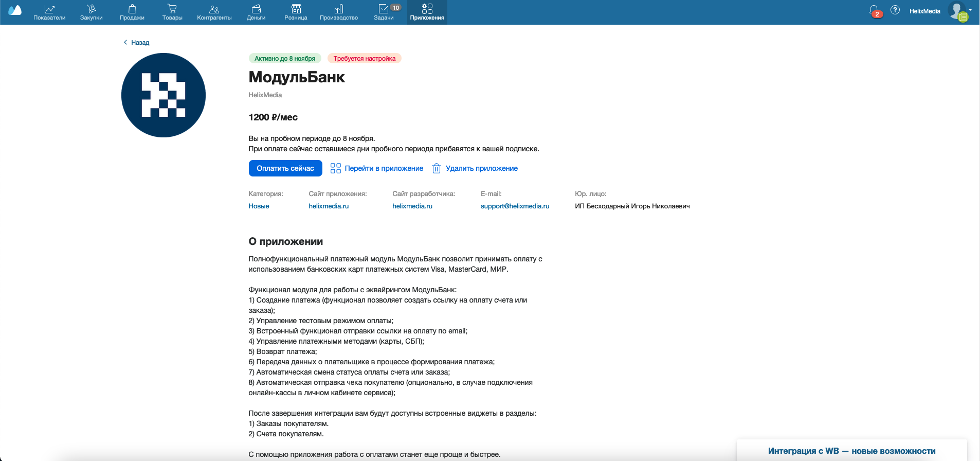This screenshot has width=980, height=461.
Task: Click the '1) Заказы покупателям.' line
Action: pyautogui.click(x=288, y=424)
